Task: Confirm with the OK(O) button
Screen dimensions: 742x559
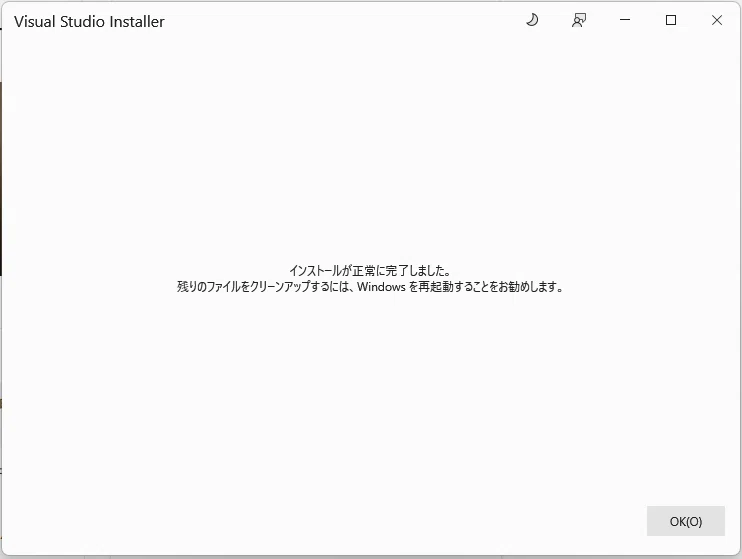Action: coord(686,521)
